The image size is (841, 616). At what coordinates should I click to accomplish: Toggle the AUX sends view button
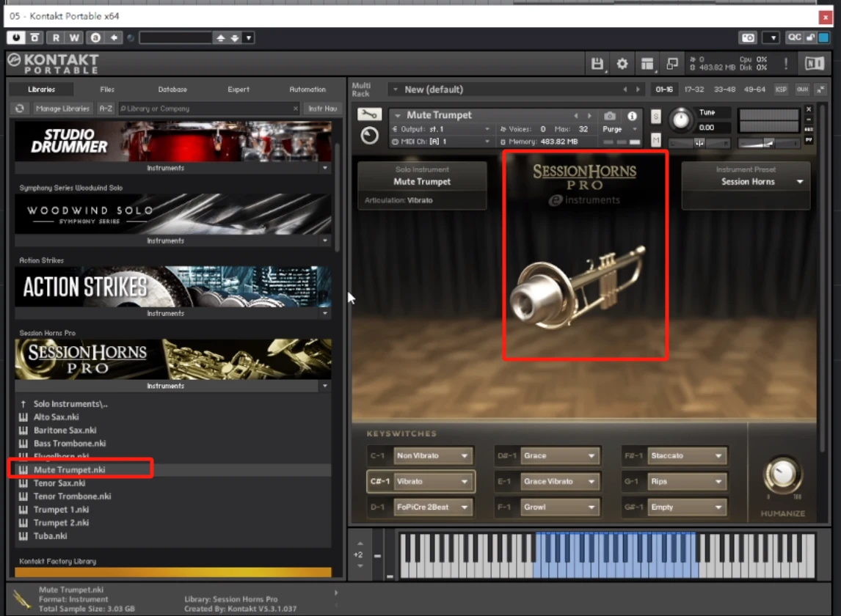(802, 89)
